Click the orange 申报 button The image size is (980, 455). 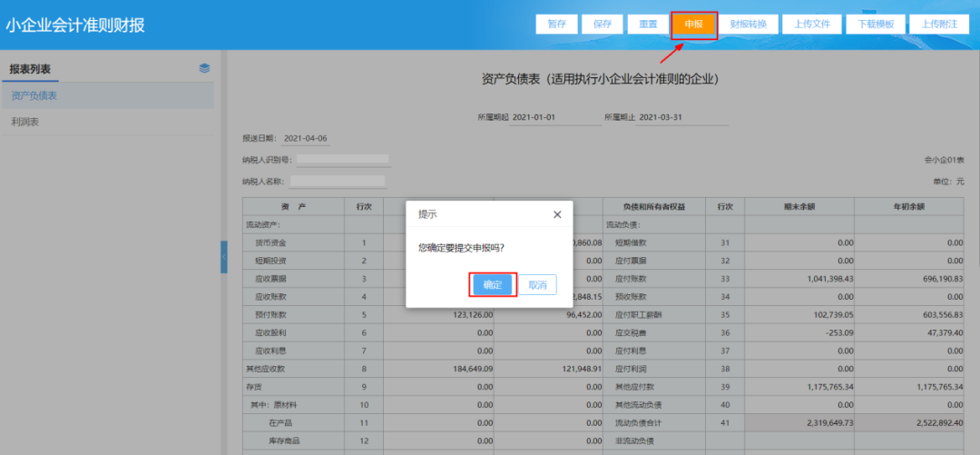click(x=694, y=24)
